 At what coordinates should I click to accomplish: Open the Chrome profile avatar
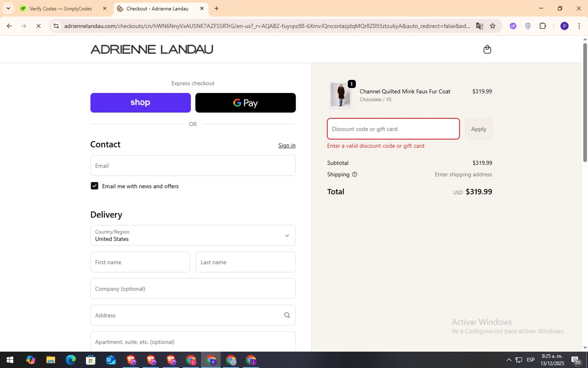pos(564,26)
